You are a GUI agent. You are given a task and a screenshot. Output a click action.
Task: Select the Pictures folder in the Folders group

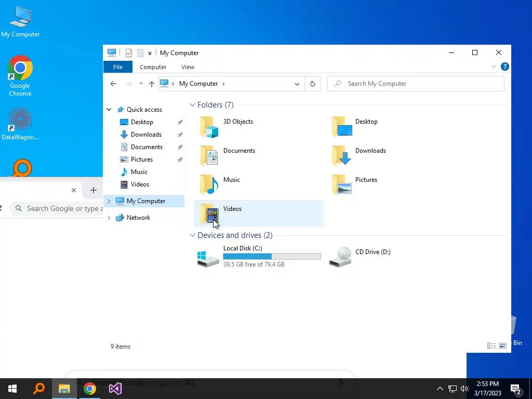342,185
